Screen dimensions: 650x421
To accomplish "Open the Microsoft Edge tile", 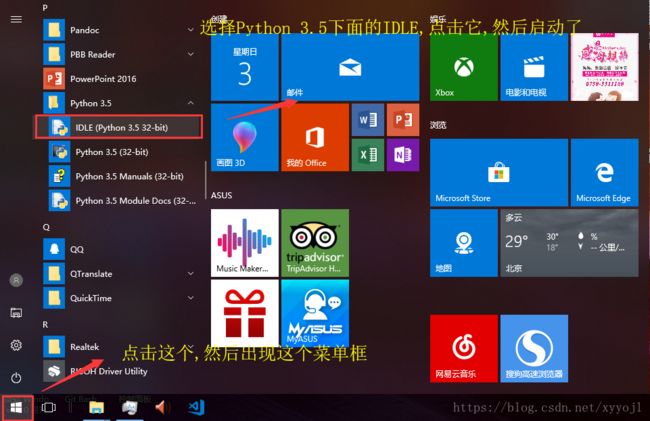I will tap(604, 172).
